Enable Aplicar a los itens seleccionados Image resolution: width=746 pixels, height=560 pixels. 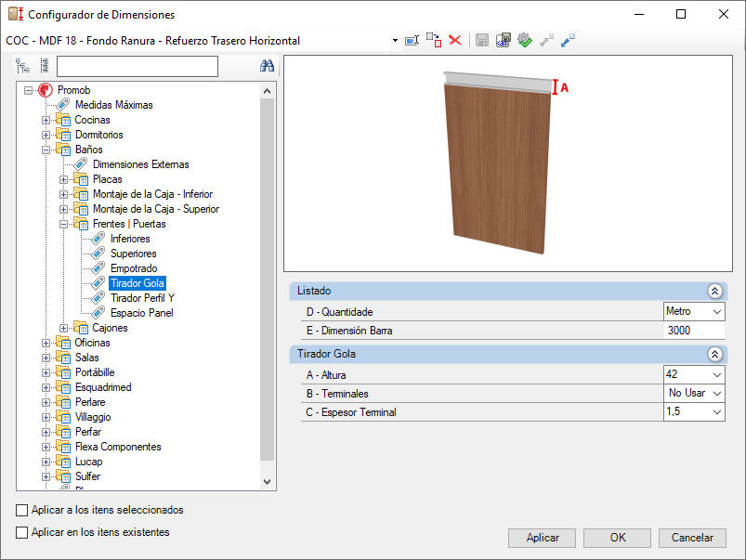pos(22,510)
